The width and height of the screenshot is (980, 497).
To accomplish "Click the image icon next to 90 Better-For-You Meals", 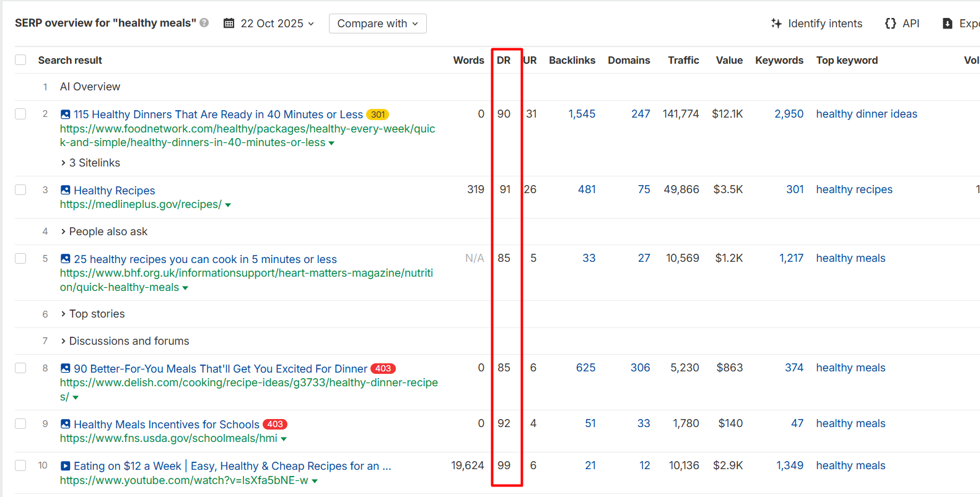I will point(65,368).
